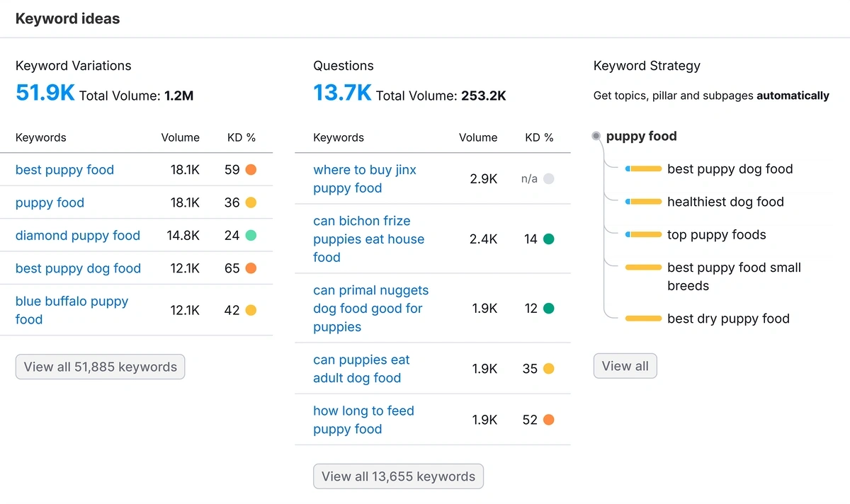Open the 'best puppy food' keyword link
This screenshot has height=504, width=850.
[64, 170]
